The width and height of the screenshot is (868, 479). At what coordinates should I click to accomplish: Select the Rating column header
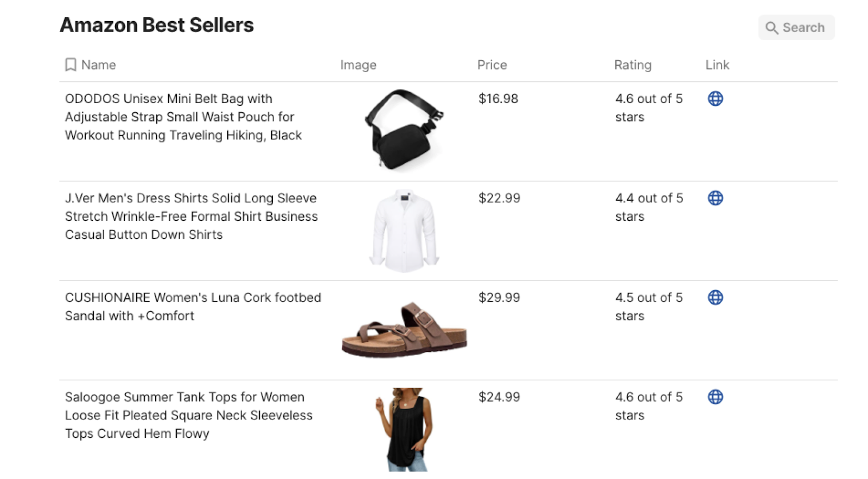pyautogui.click(x=633, y=65)
